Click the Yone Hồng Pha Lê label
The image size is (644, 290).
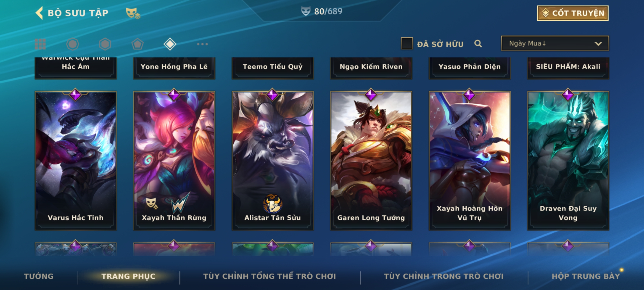click(174, 67)
